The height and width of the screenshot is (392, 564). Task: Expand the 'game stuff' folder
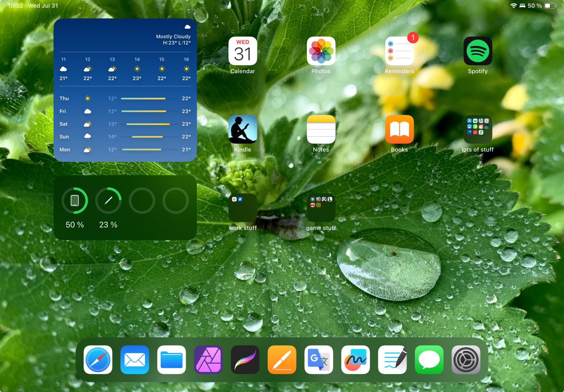(x=321, y=208)
